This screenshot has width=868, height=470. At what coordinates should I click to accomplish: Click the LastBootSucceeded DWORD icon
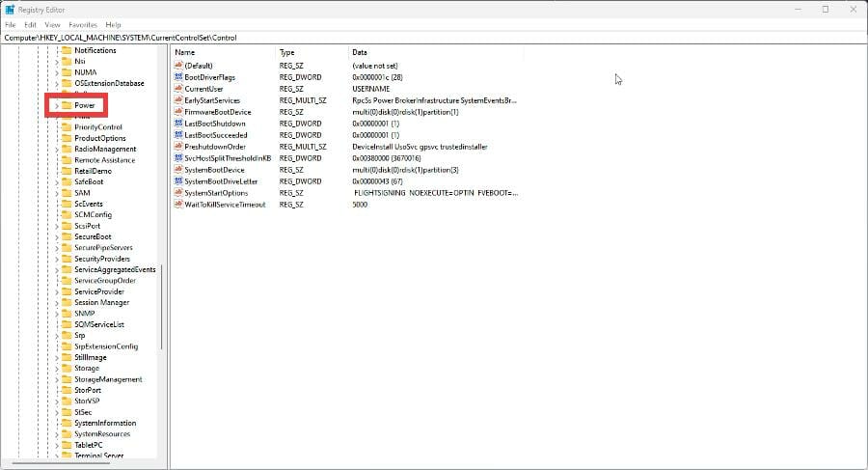[x=178, y=135]
